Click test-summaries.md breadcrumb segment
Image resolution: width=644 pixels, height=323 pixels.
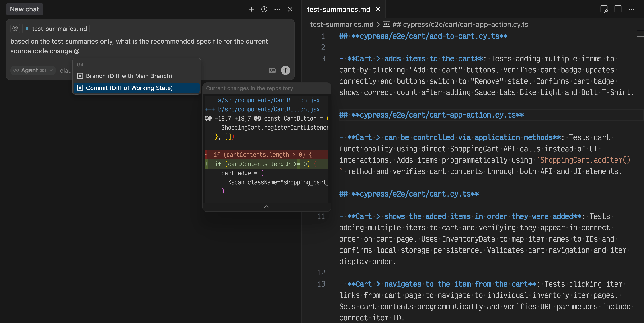(x=342, y=24)
